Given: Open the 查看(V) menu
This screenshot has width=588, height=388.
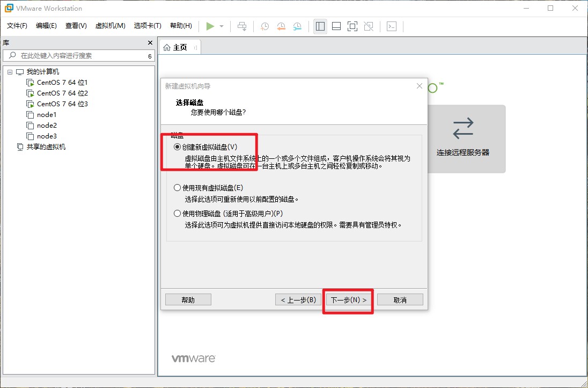Looking at the screenshot, I should tap(76, 26).
